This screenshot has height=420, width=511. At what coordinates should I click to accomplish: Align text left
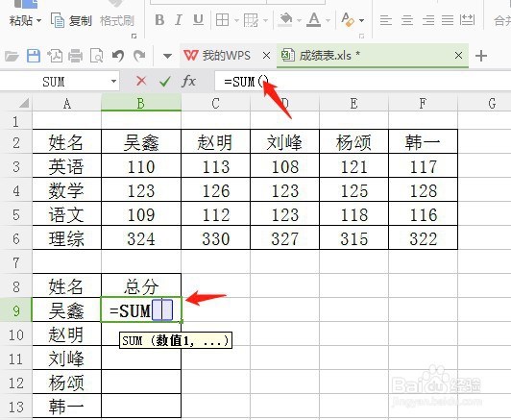pos(386,20)
